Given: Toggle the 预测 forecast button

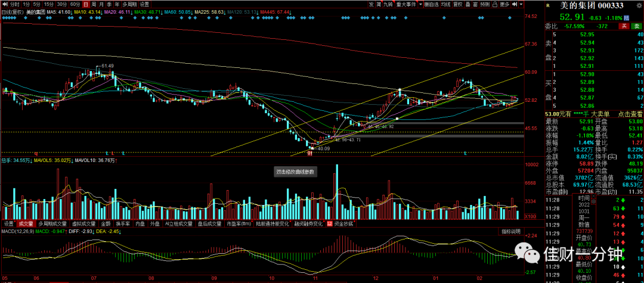Looking at the screenshot, I should (x=485, y=4).
